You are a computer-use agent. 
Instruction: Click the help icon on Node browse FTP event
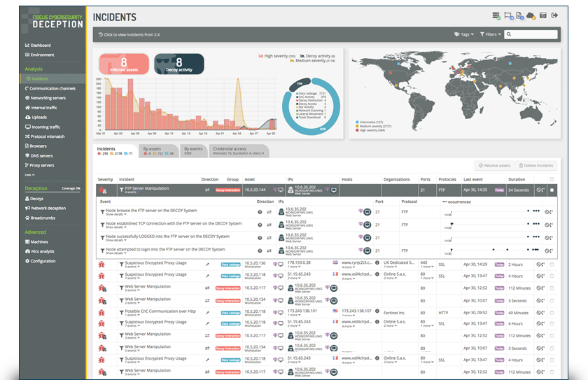tap(260, 212)
